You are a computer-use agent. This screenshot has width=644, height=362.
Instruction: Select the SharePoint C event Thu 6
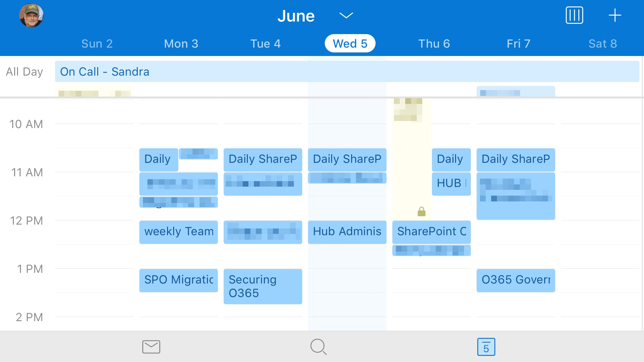[x=431, y=231]
